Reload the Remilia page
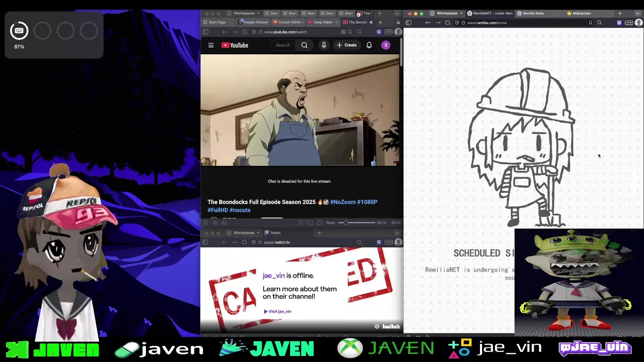 tap(448, 23)
